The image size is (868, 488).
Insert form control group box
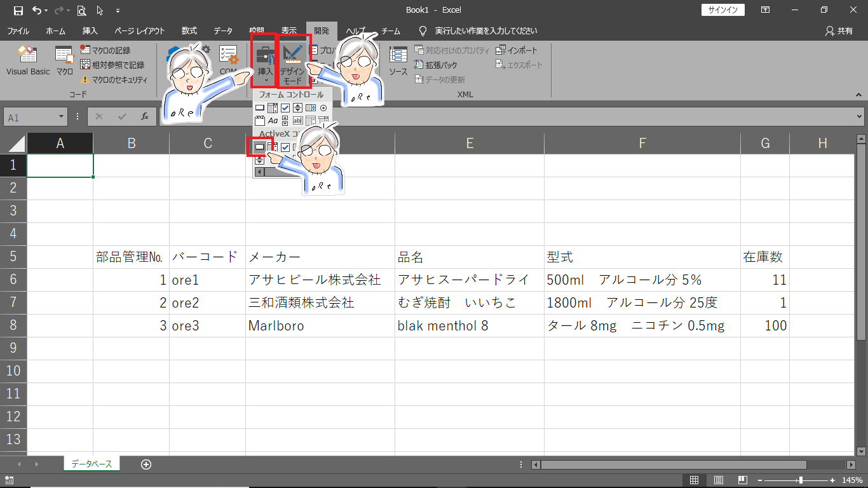pos(260,120)
